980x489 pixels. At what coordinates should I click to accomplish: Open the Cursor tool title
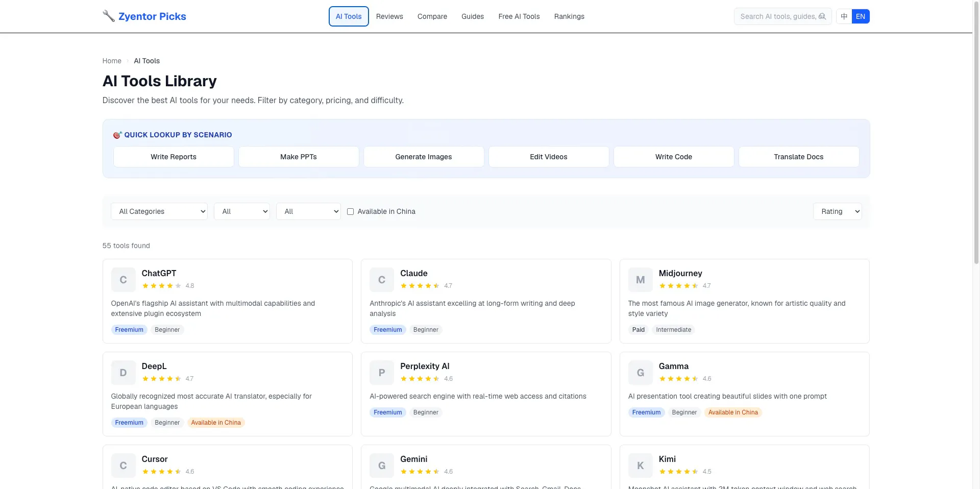(x=155, y=459)
